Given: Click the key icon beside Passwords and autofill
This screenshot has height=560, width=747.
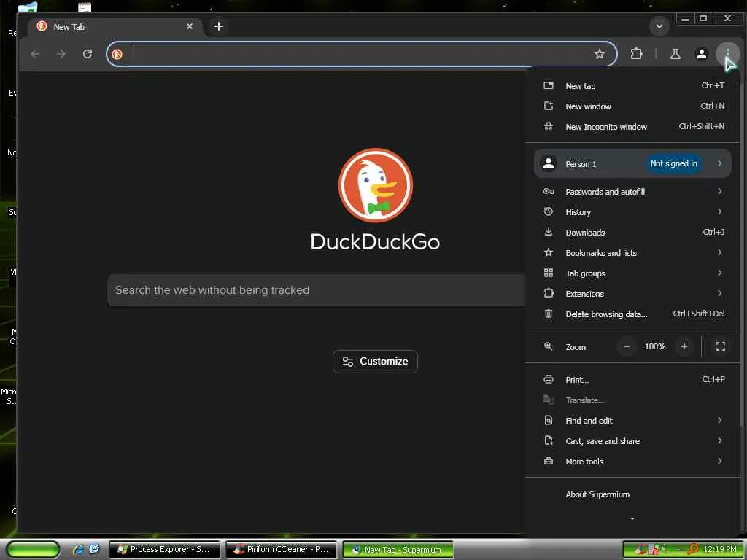Looking at the screenshot, I should [x=549, y=191].
